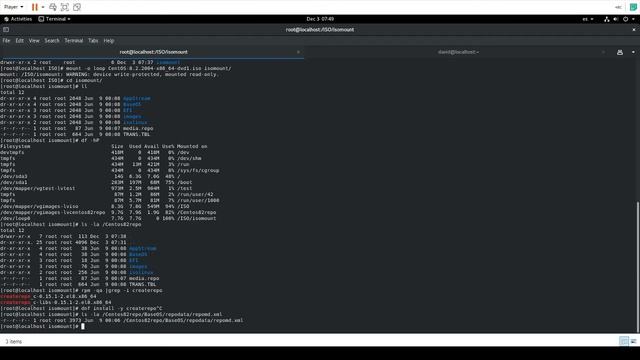
Task: Open the tab list dropdown arrow
Action: pos(633,52)
